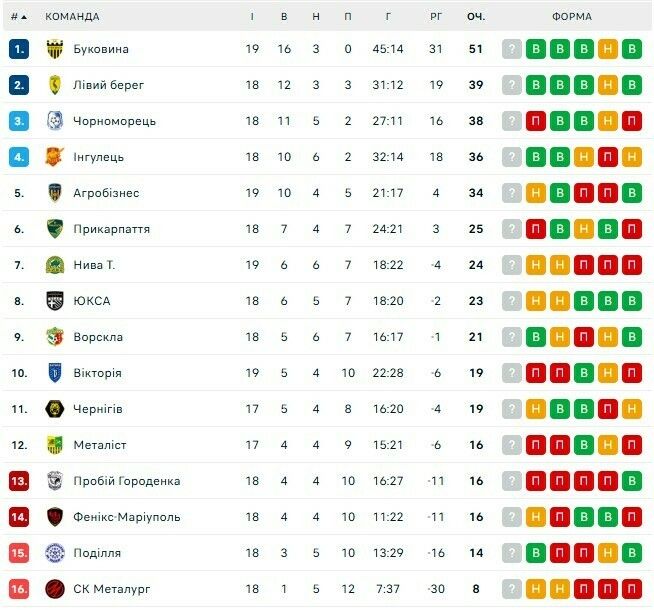Sort standings by ОЧ. points column

(476, 17)
